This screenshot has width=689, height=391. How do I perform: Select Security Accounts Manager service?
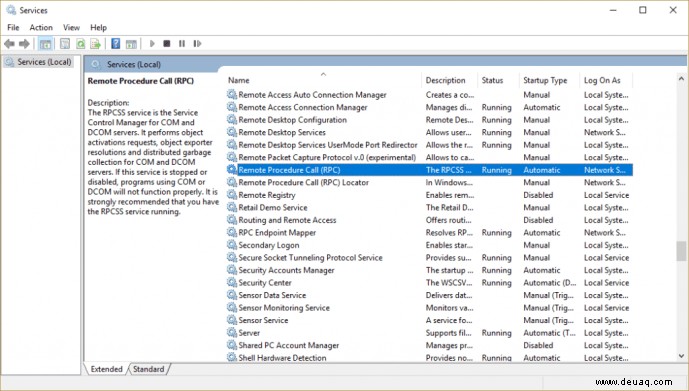286,270
